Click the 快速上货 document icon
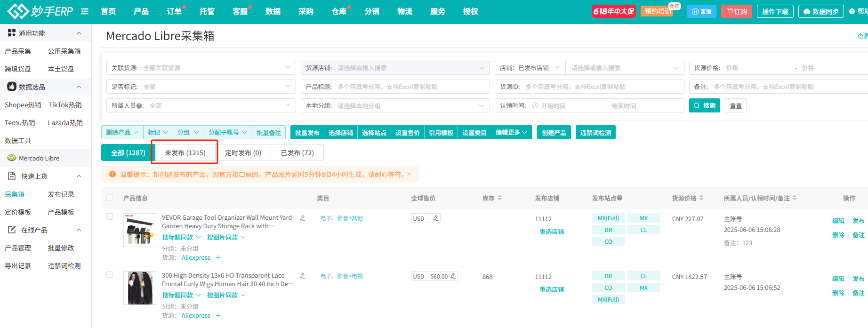868x328 pixels. (12, 176)
